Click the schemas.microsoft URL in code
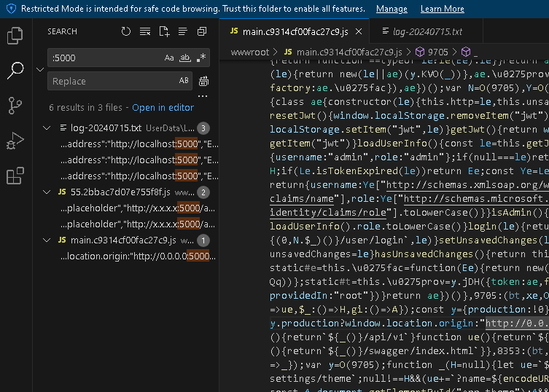The width and height of the screenshot is (549, 392). click(476, 199)
